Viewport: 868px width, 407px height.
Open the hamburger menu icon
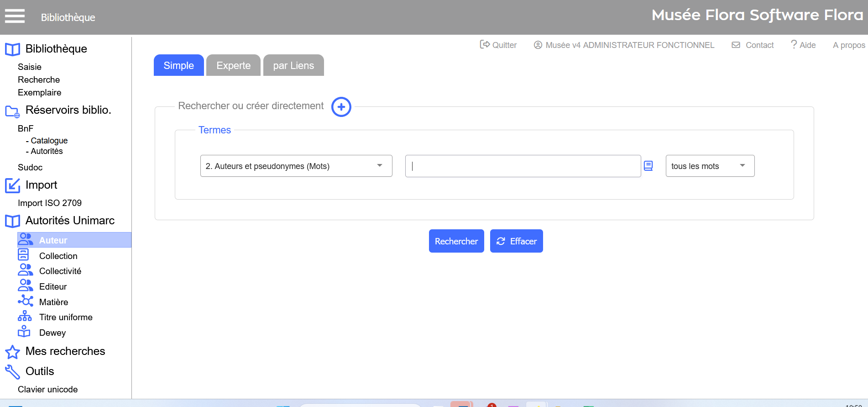tap(15, 16)
